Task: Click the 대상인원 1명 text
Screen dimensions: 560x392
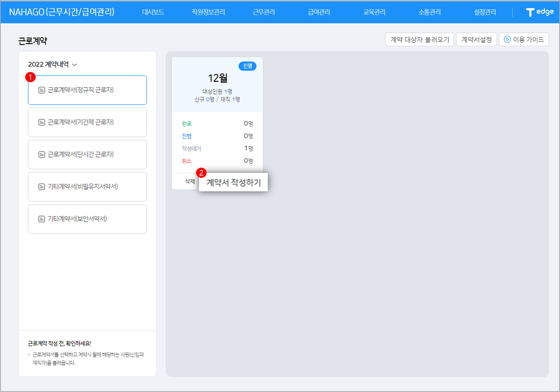Action: click(x=217, y=92)
